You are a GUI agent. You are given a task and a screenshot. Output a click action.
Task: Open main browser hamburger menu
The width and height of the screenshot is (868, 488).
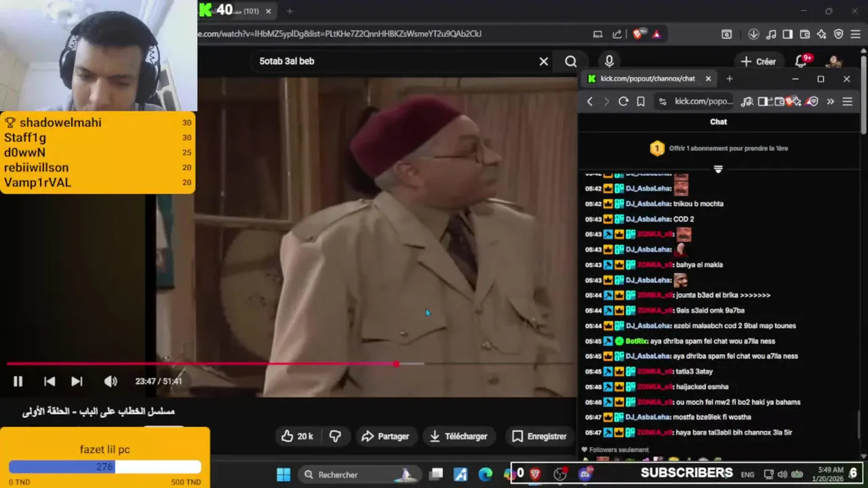pyautogui.click(x=856, y=34)
